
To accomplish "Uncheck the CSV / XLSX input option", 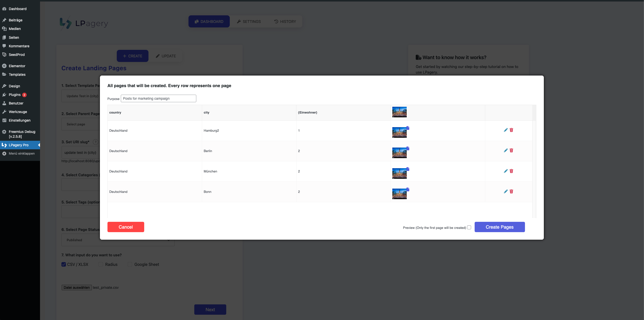I will 63,264.
